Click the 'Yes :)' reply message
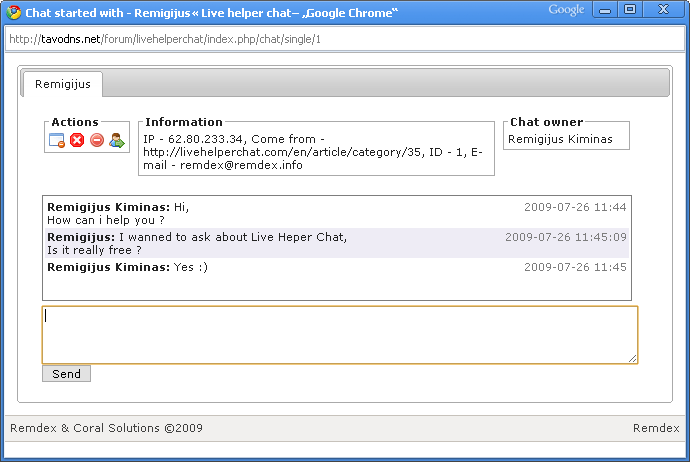The width and height of the screenshot is (690, 462). (x=191, y=267)
